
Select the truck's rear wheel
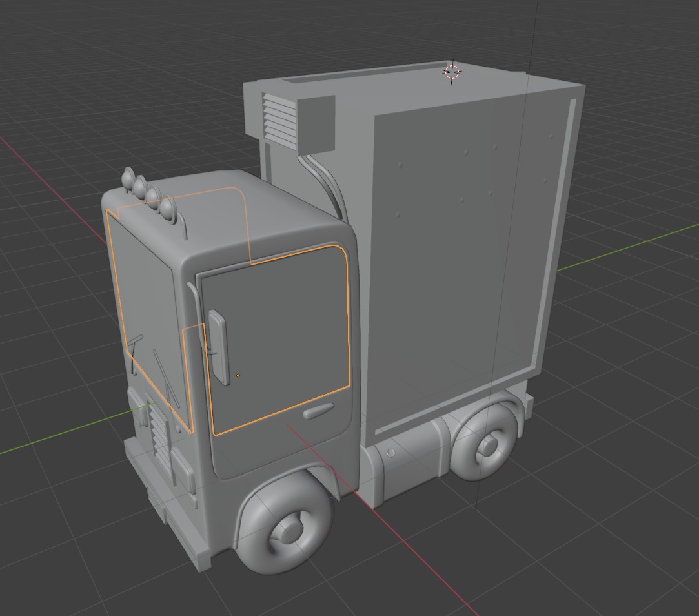pyautogui.click(x=485, y=441)
